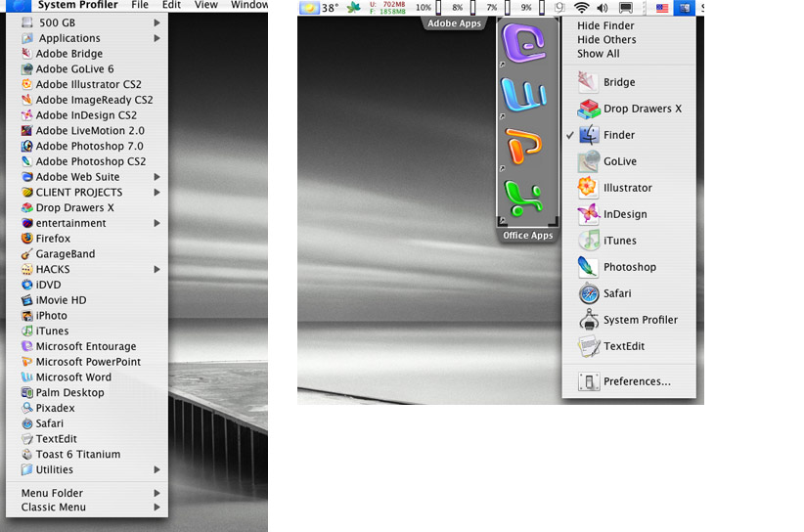Click the weather icon in menu bar

(310, 8)
